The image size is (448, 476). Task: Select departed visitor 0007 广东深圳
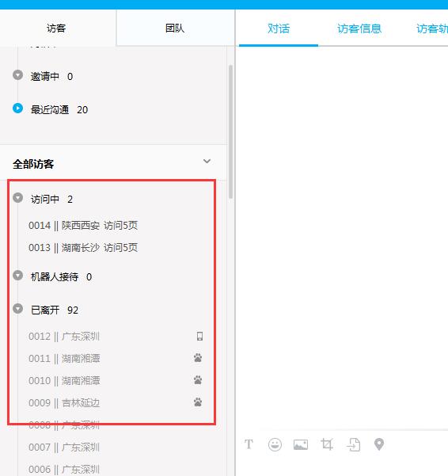click(x=64, y=447)
